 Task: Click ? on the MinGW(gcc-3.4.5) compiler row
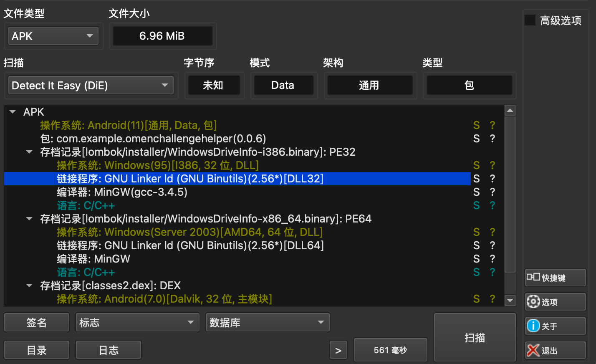click(x=492, y=192)
